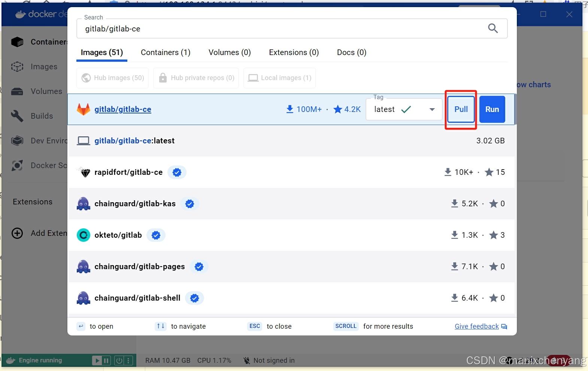Click the Run button
The width and height of the screenshot is (588, 371).
(492, 109)
